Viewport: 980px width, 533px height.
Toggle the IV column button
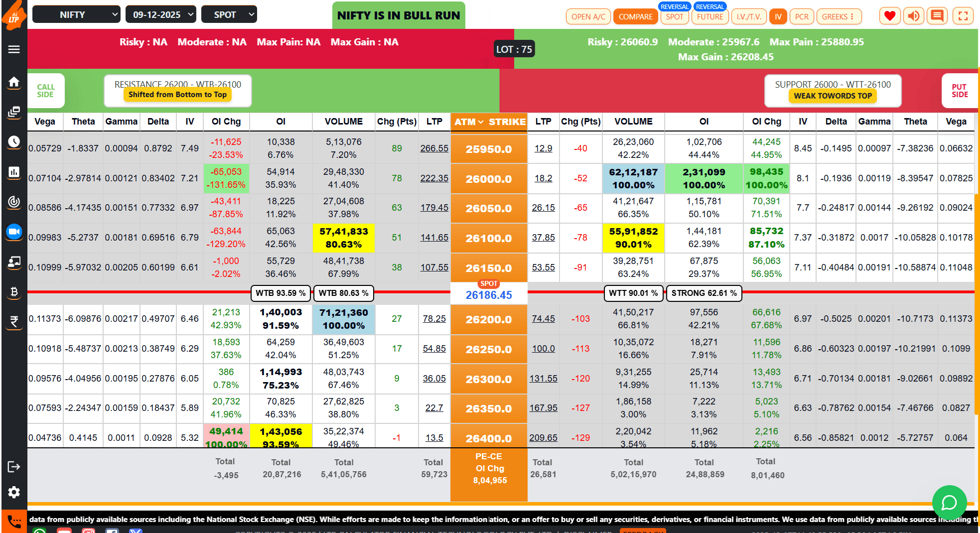[778, 16]
